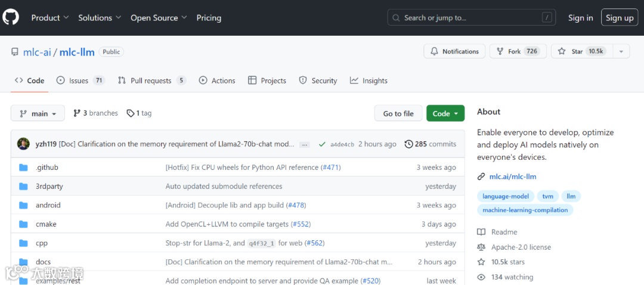Click the 3rdparty folder icon
The width and height of the screenshot is (644, 285).
click(x=23, y=187)
